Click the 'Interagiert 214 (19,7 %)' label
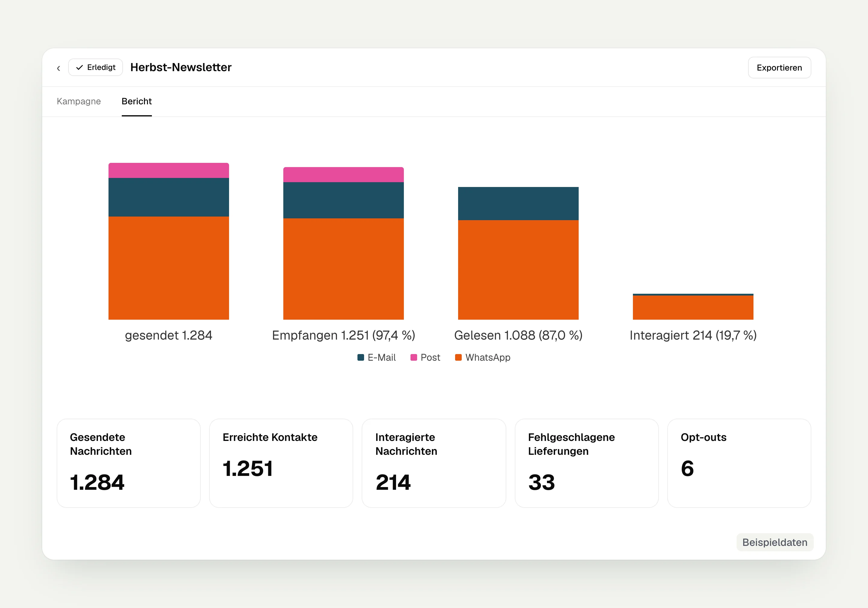This screenshot has height=608, width=868. [693, 335]
